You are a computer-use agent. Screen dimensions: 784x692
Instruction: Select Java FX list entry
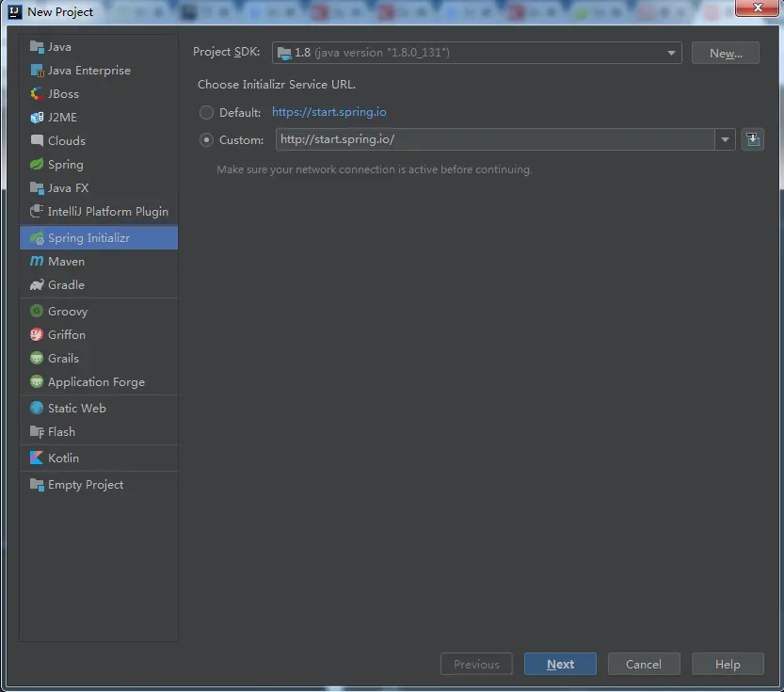click(99, 188)
